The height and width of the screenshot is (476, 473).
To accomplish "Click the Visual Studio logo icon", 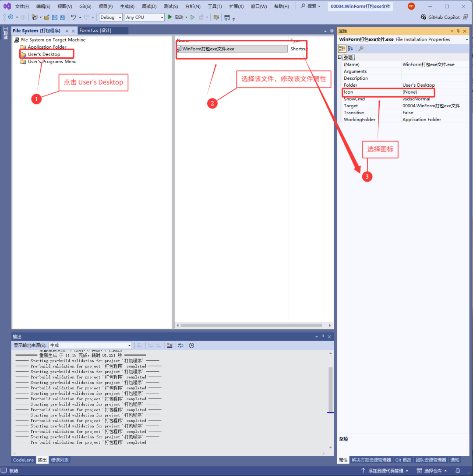I will pos(7,6).
